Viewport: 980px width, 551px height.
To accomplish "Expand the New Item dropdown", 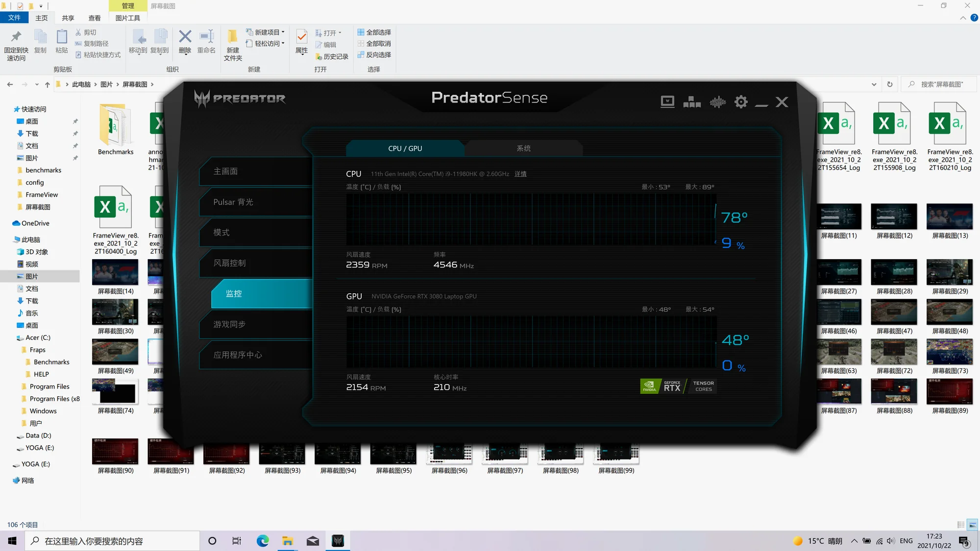I will point(283,32).
